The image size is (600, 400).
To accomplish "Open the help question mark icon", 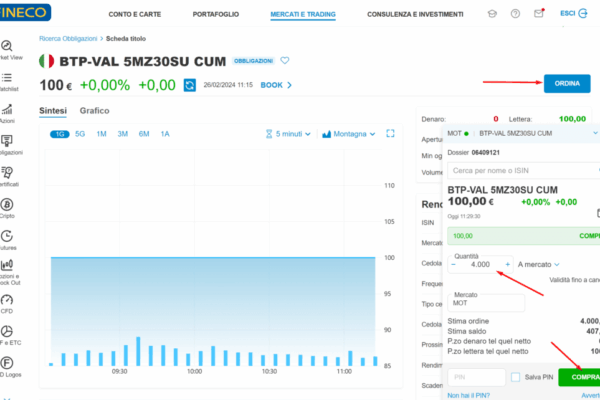I will tap(515, 15).
